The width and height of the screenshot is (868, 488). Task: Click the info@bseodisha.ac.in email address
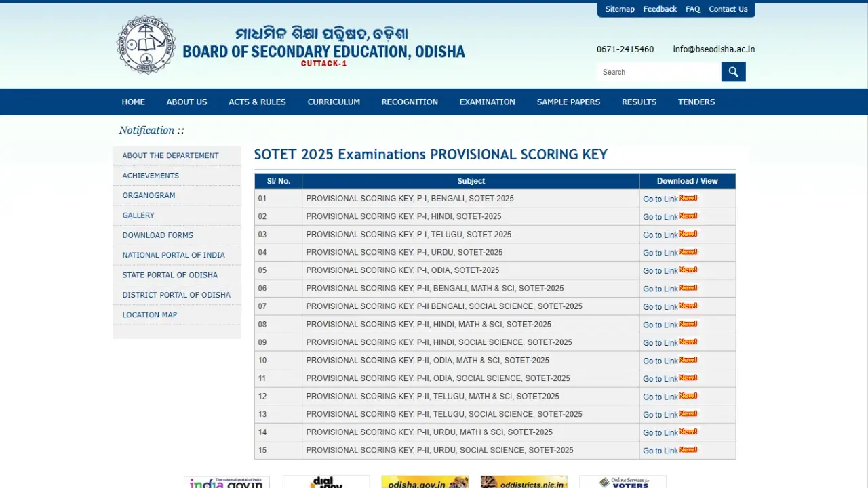pos(713,49)
